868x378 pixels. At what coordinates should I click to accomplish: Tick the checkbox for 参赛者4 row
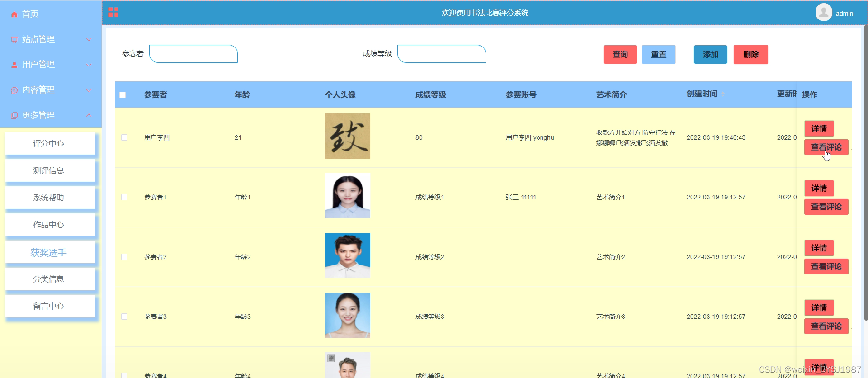[124, 375]
